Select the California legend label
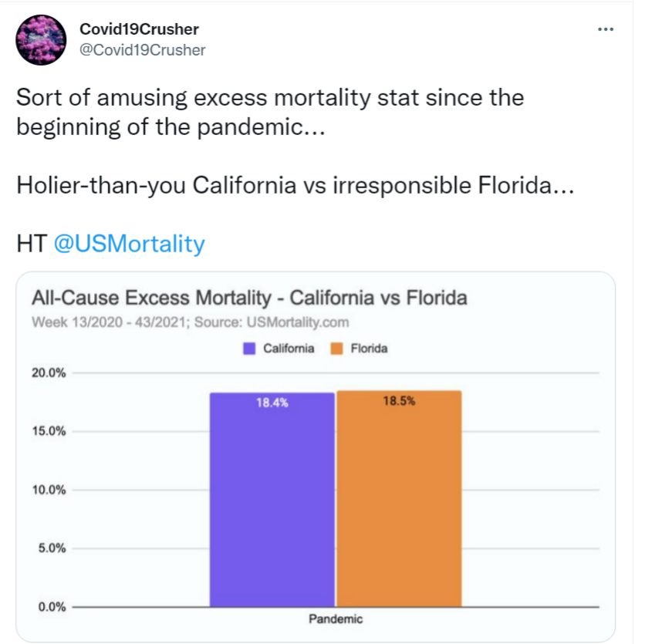 (x=289, y=349)
